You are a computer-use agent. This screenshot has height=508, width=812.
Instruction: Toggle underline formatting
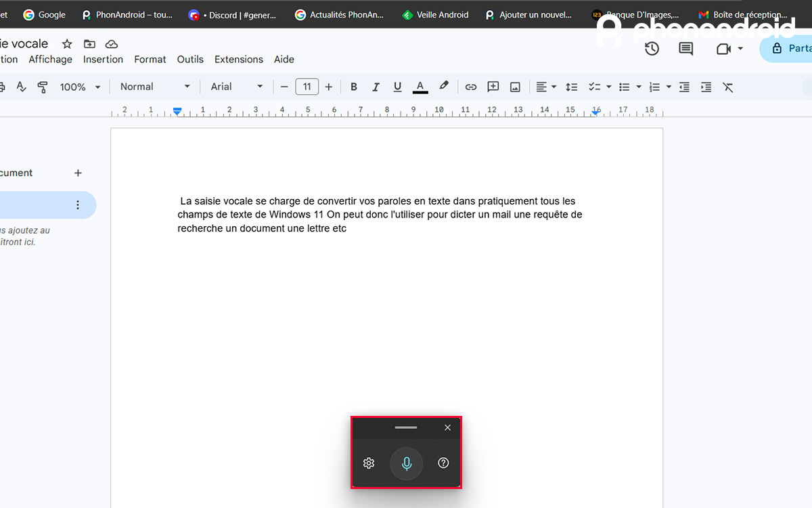coord(397,87)
